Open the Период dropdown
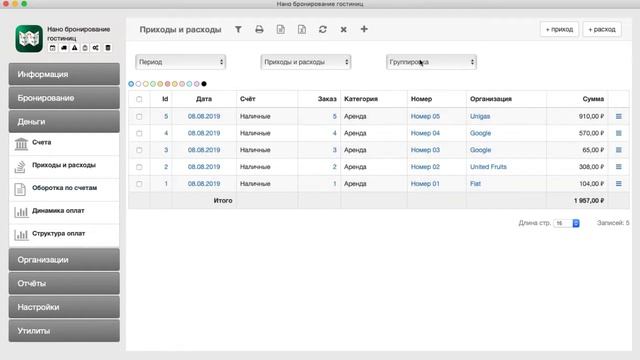The image size is (640, 360). tap(180, 62)
